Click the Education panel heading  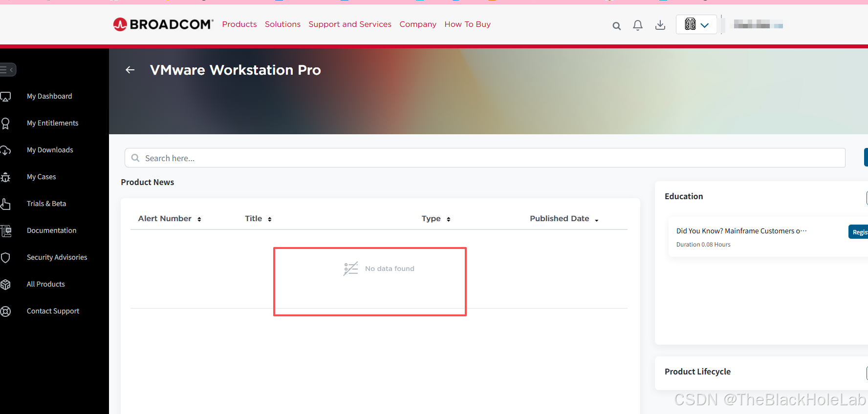[684, 196]
